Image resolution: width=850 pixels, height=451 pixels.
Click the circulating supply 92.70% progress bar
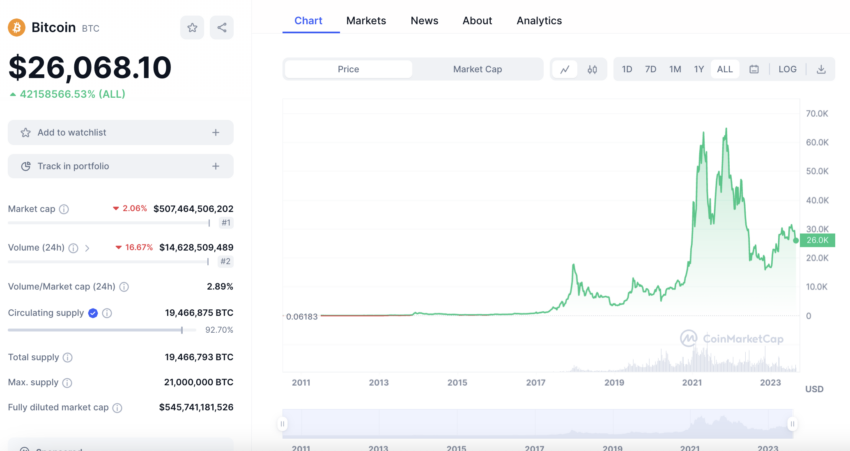click(102, 330)
